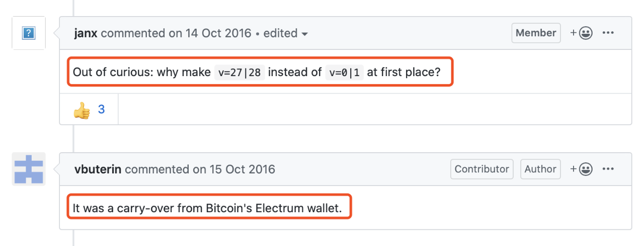Click the v=27|28 inline code snippet
Screen dimensions: 644x246
tap(239, 72)
